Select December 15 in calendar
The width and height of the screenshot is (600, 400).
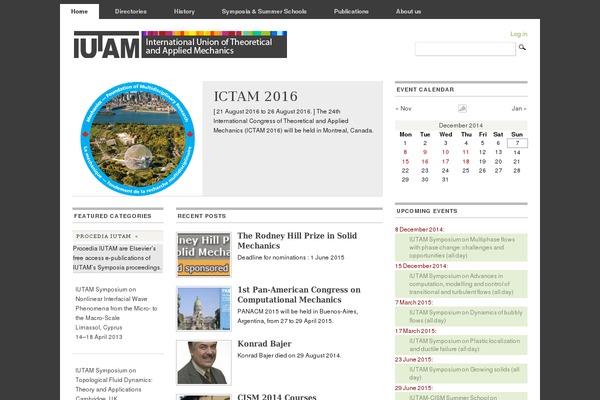[405, 162]
